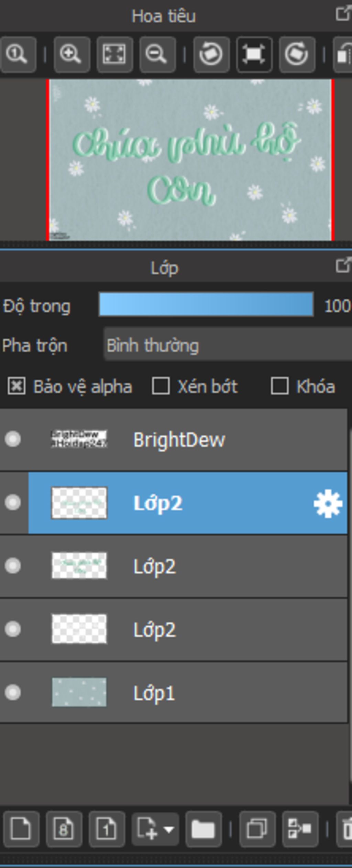Duplicate the selected layer

pyautogui.click(x=257, y=829)
